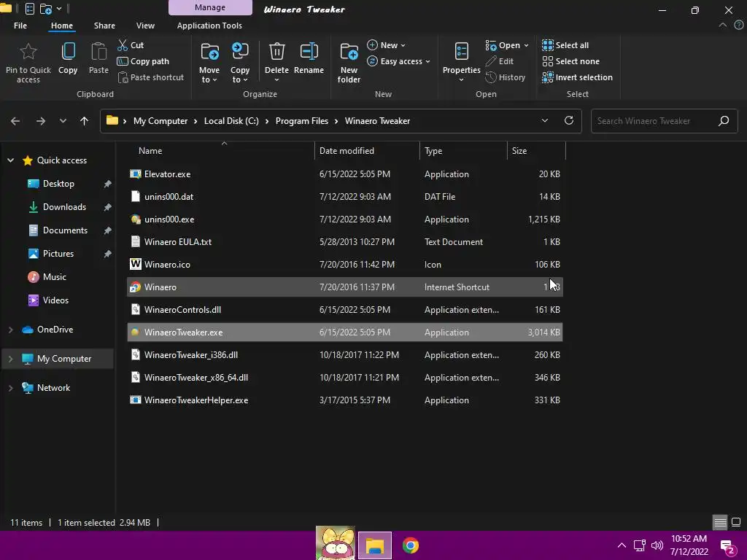Create a New folder from the ribbon
The height and width of the screenshot is (560, 747).
coord(349,63)
